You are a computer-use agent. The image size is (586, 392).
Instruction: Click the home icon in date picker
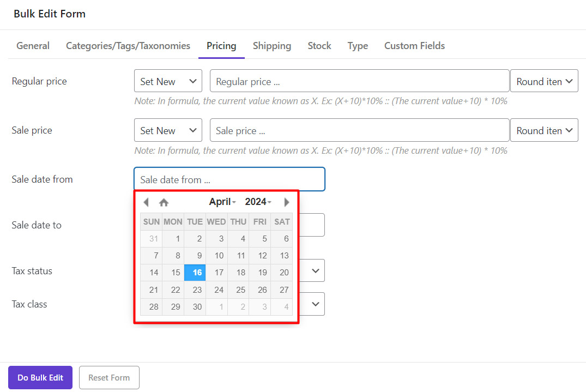pyautogui.click(x=164, y=202)
